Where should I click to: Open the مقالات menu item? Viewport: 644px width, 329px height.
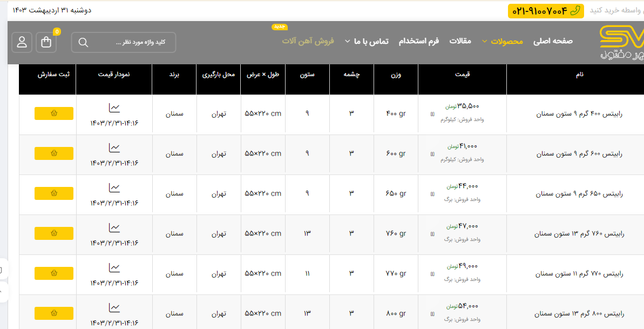click(x=460, y=41)
